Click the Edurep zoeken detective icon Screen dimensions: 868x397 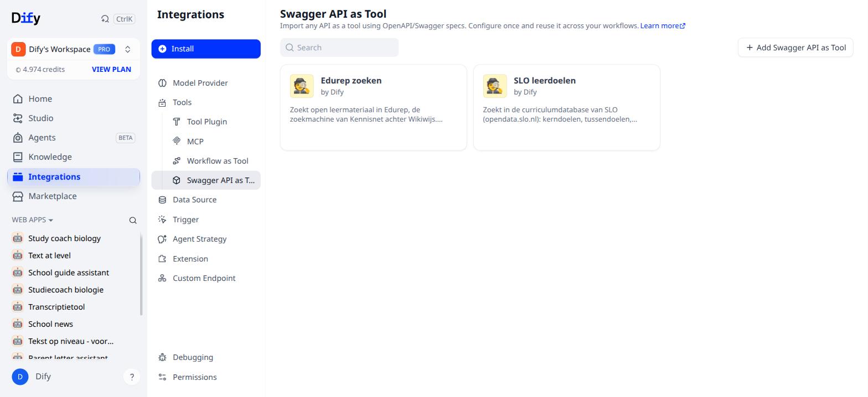click(x=302, y=86)
